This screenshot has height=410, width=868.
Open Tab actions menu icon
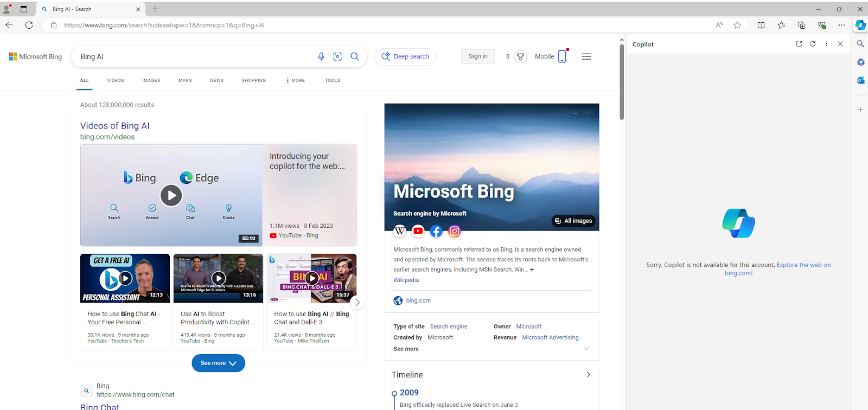(x=23, y=9)
